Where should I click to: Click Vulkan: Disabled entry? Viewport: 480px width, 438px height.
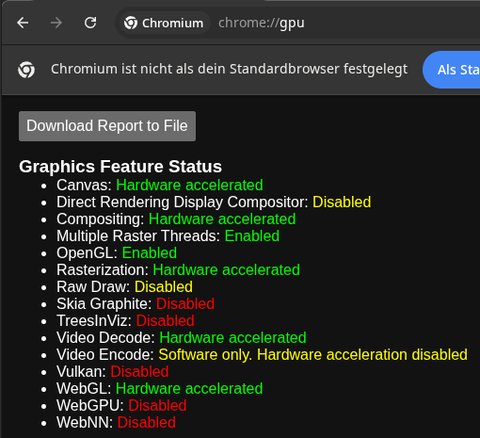[x=113, y=372]
